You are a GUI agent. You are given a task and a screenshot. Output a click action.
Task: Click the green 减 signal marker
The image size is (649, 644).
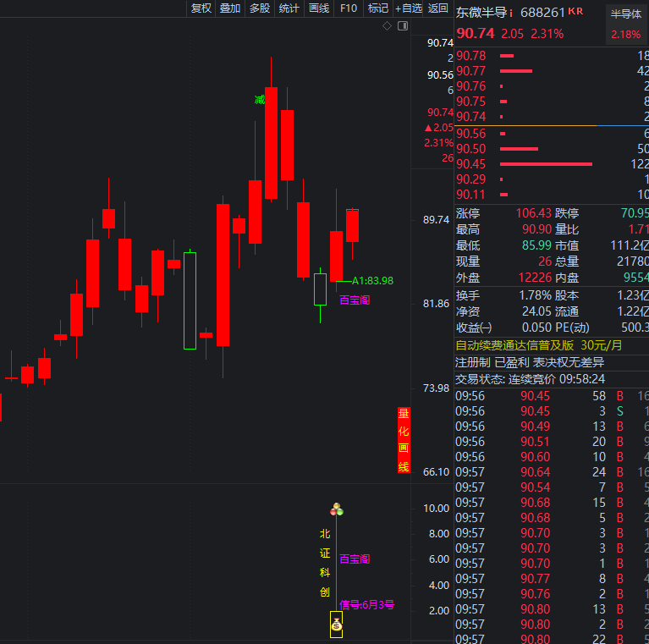(260, 100)
